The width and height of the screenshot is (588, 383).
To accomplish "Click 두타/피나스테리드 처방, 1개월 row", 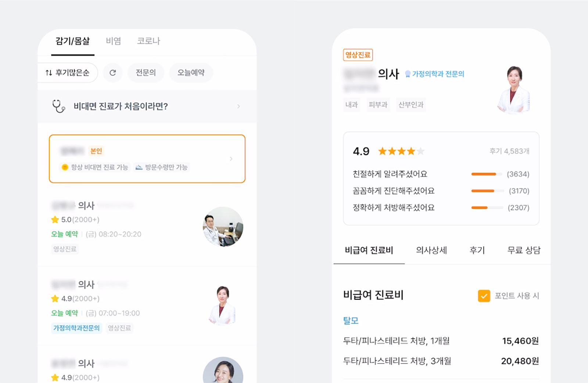I will click(441, 341).
